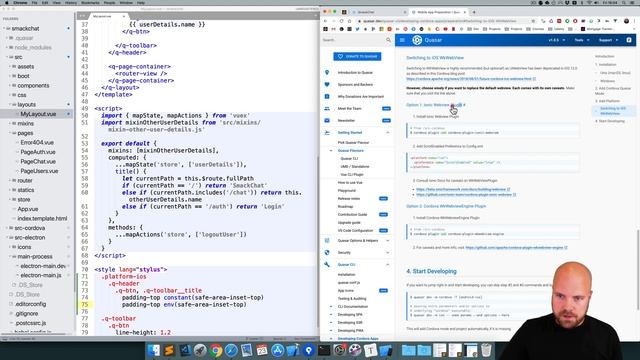
Task: Click location pin icon beside Introduction to Quasar
Action: (x=327, y=73)
